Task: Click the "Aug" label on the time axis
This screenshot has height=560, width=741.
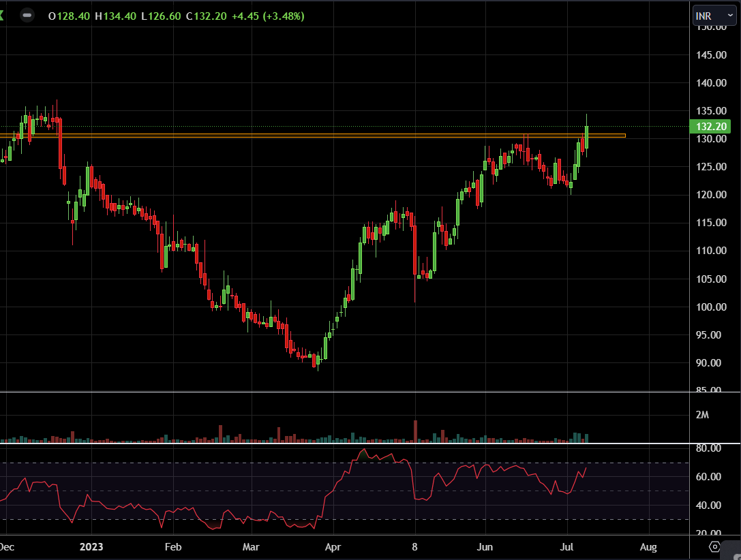Action: tap(648, 547)
